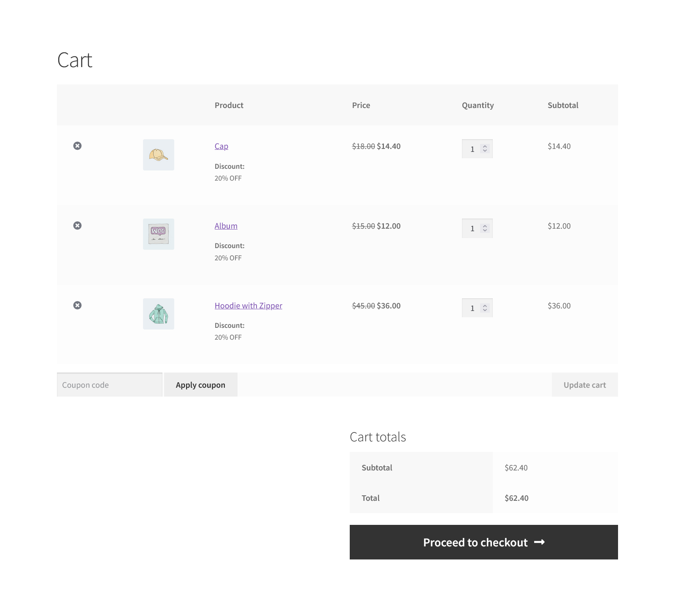This screenshot has width=675, height=616.
Task: Remove the Hoodie with Zipper from cart
Action: 77,305
